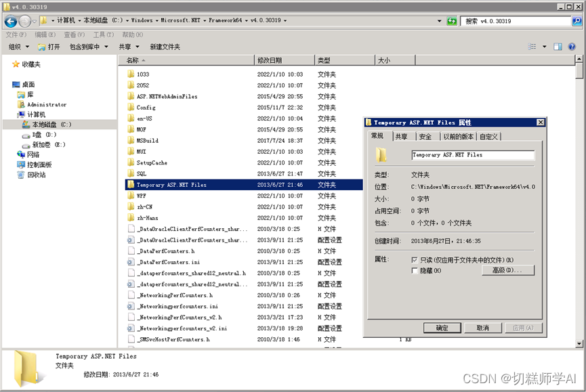
Task: Expand the Windows breadcrumb arrow
Action: pyautogui.click(x=156, y=20)
